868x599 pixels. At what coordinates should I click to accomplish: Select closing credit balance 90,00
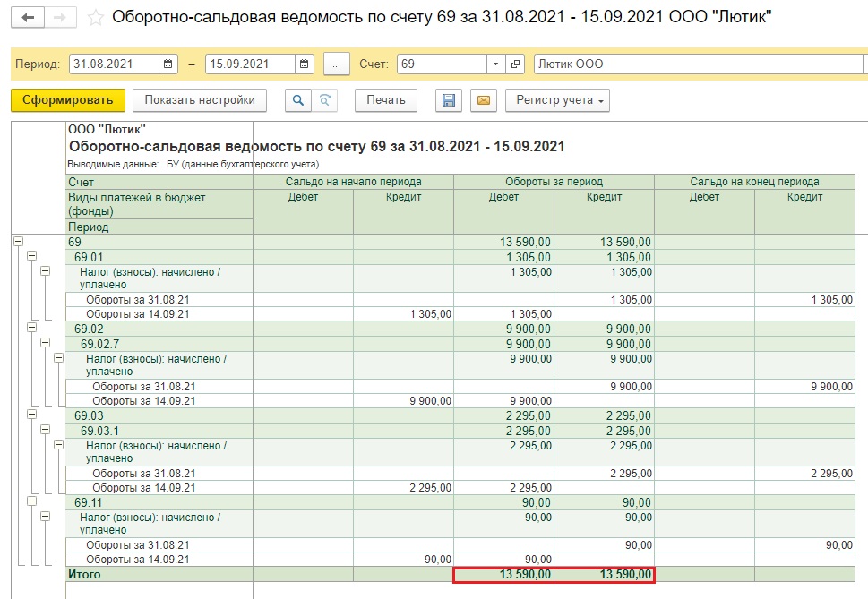pos(804,545)
